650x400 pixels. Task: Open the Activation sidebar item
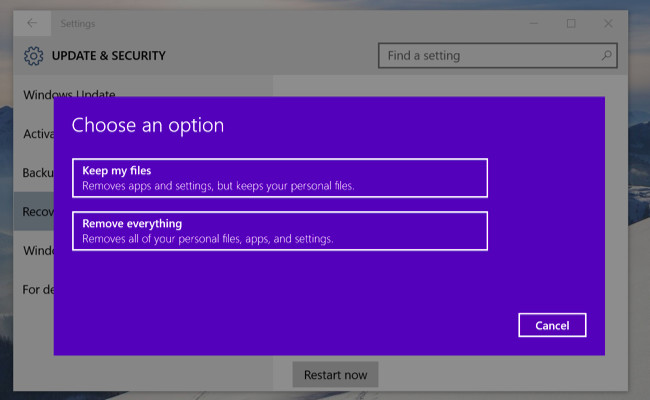[38, 134]
